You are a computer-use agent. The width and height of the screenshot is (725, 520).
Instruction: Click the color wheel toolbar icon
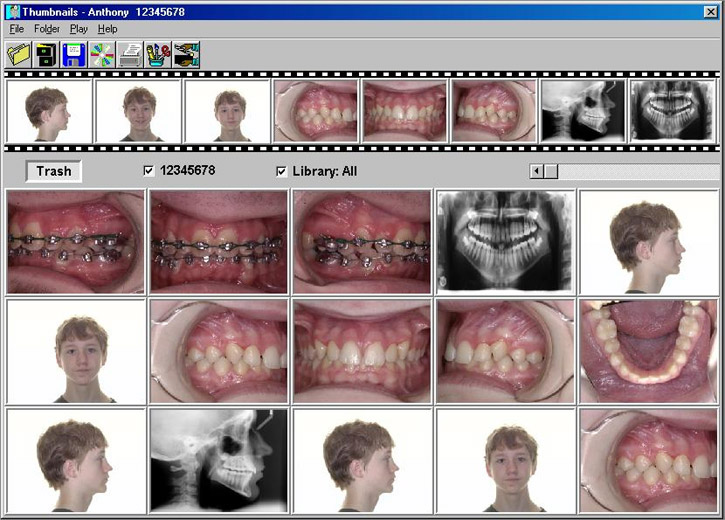click(x=102, y=55)
